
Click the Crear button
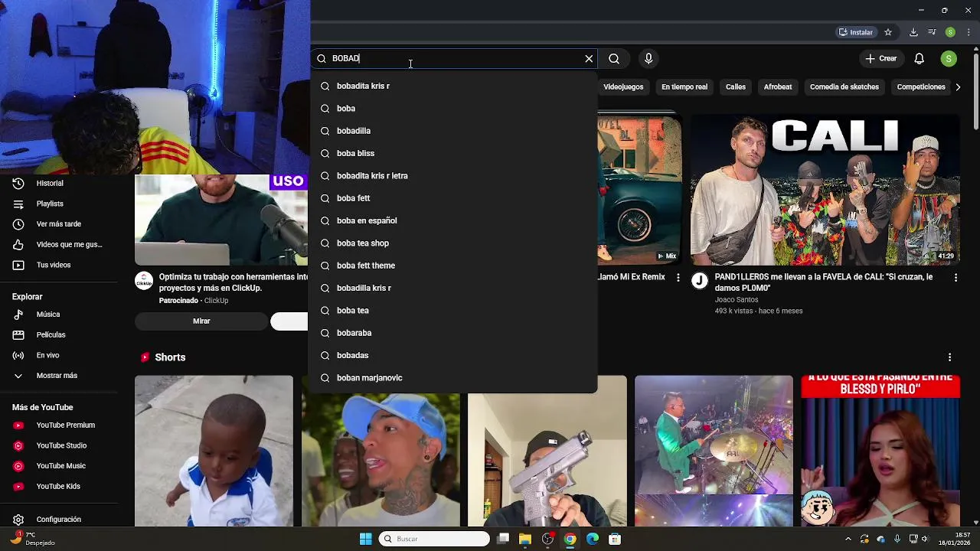click(880, 58)
